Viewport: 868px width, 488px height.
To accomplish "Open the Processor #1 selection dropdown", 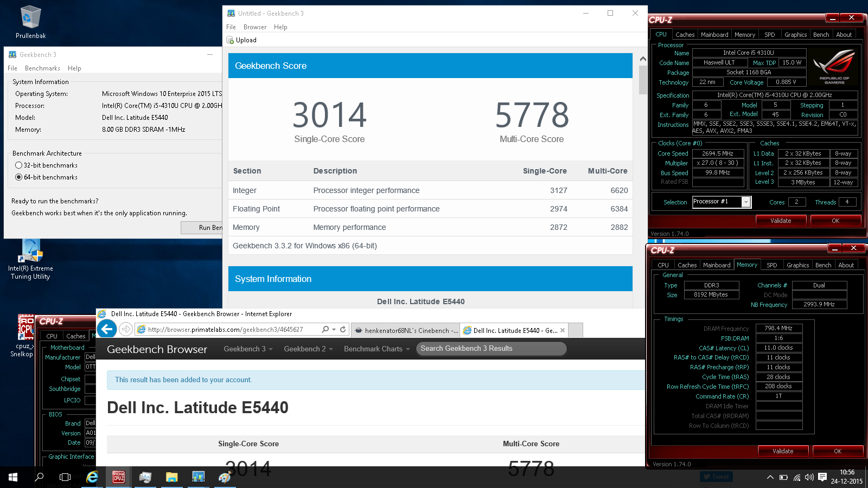I will coord(746,202).
